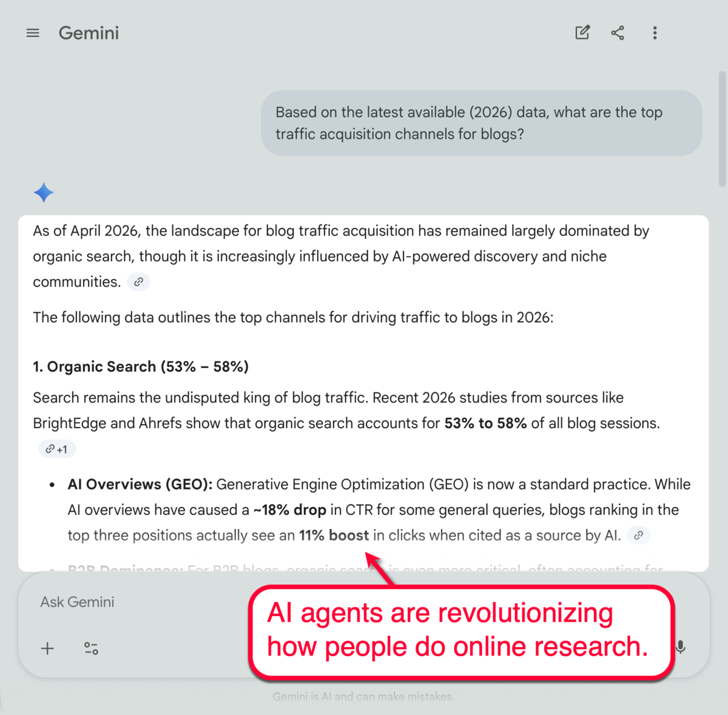Click the bold "AI Overviews (GEO):" bullet label
The image size is (728, 715).
140,485
